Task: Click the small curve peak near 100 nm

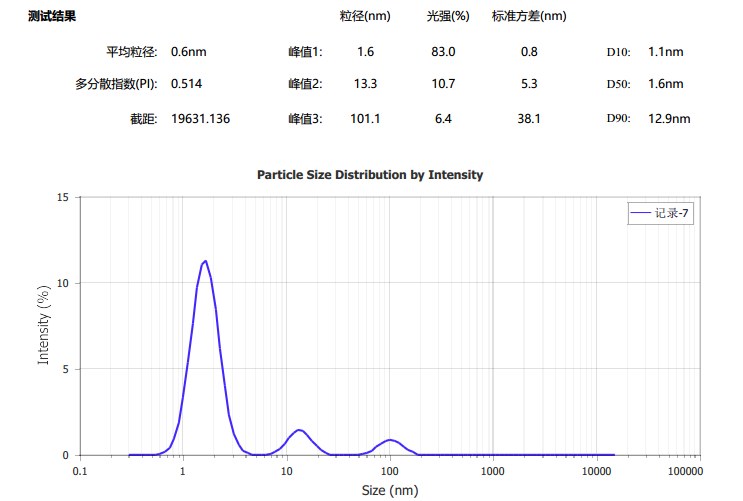Action: [391, 440]
